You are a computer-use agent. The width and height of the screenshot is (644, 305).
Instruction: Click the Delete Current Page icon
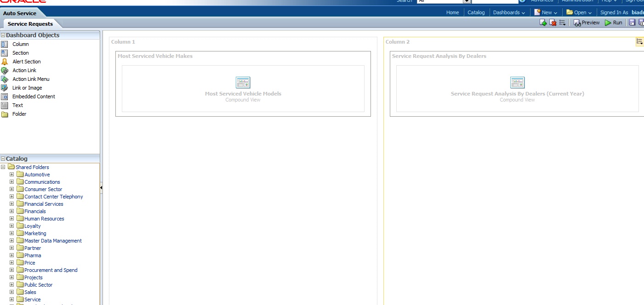(x=553, y=23)
